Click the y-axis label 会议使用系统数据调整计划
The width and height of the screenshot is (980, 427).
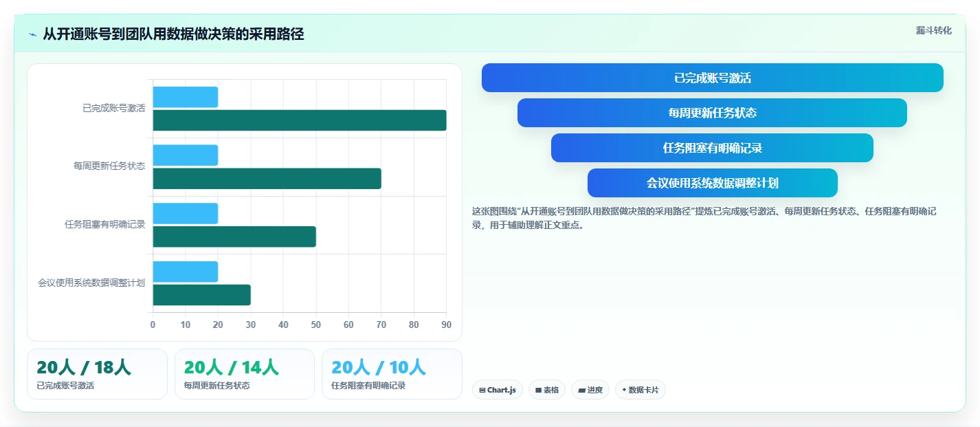(91, 283)
